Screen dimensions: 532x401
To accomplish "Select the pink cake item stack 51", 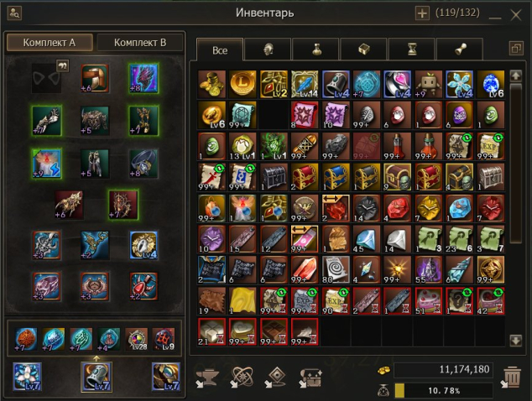I will point(429,301).
